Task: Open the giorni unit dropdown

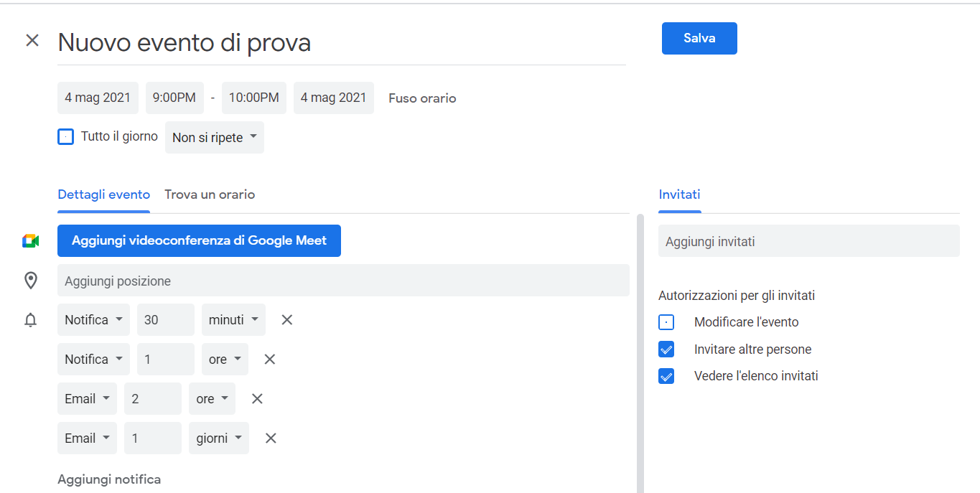Action: click(x=219, y=438)
